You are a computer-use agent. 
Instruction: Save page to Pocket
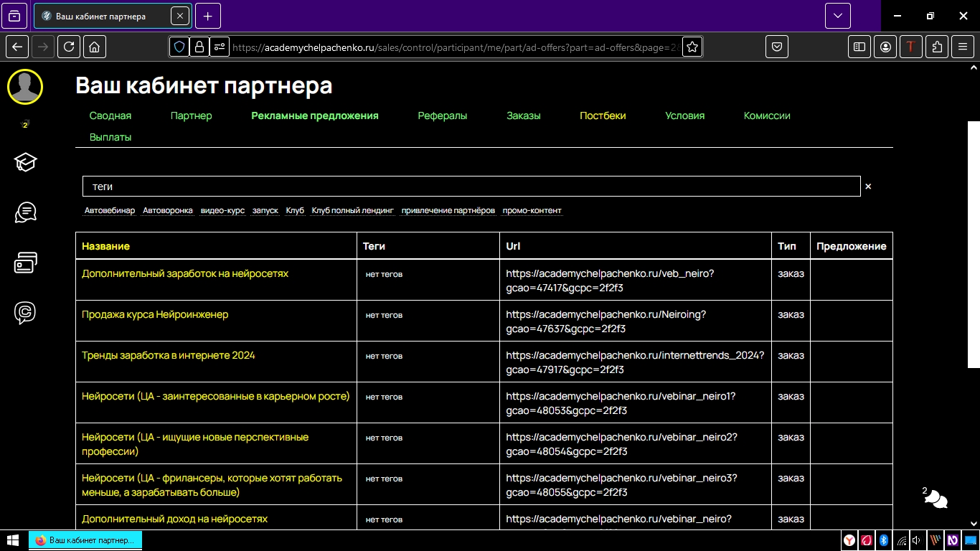(777, 47)
